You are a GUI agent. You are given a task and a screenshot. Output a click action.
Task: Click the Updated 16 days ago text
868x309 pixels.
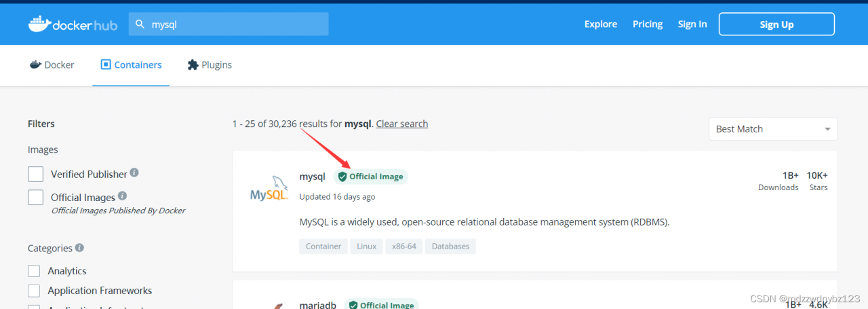(x=337, y=197)
